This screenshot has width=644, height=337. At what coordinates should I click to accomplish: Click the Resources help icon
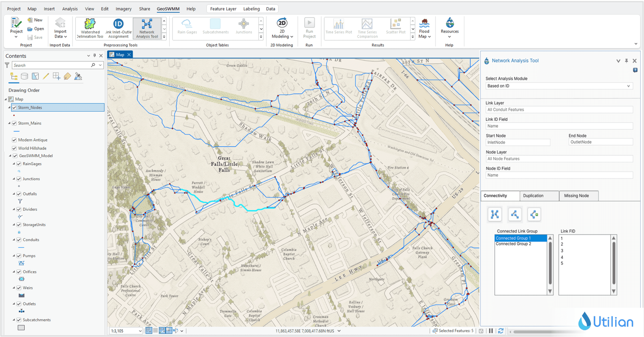pyautogui.click(x=450, y=28)
